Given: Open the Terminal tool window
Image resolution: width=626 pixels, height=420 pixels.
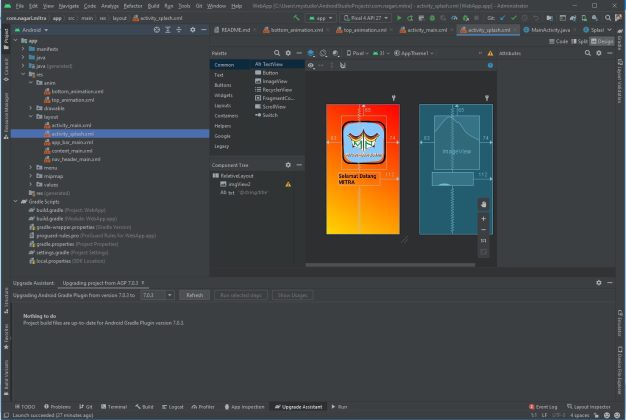Looking at the screenshot, I should click(x=116, y=407).
